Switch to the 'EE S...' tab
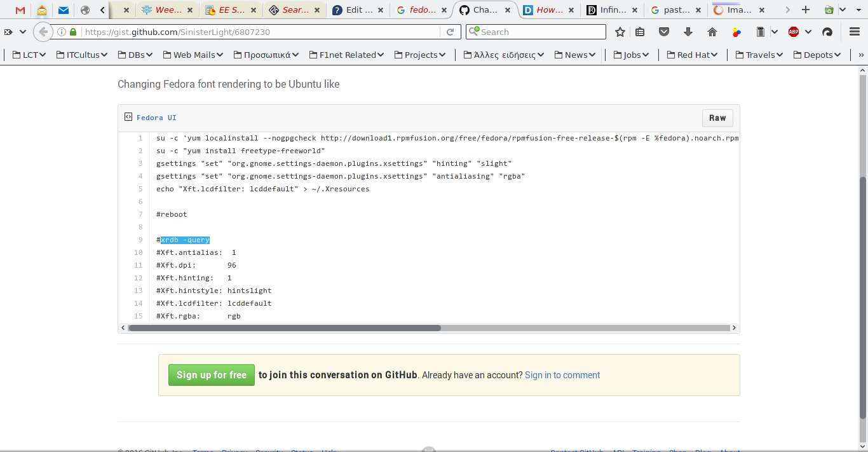The image size is (868, 452). coord(231,10)
